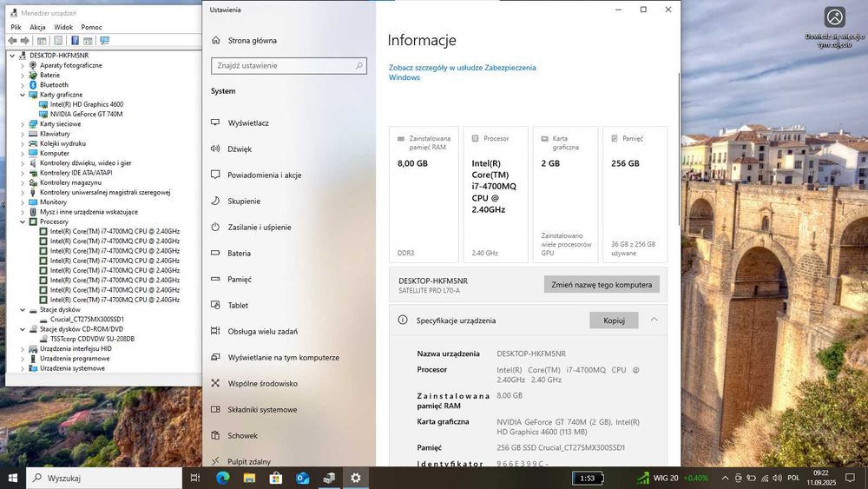Click the Wyszukaj taskbar search box
Screen dimensions: 868x489
point(104,478)
